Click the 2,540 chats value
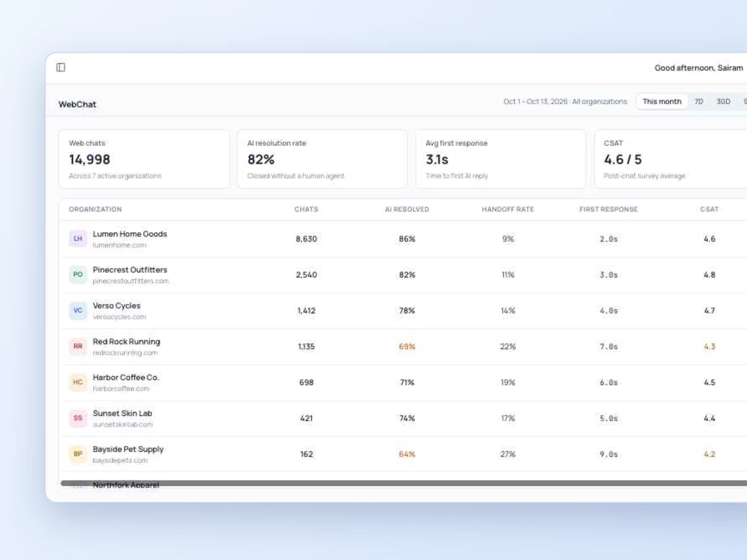747x560 pixels. (306, 274)
